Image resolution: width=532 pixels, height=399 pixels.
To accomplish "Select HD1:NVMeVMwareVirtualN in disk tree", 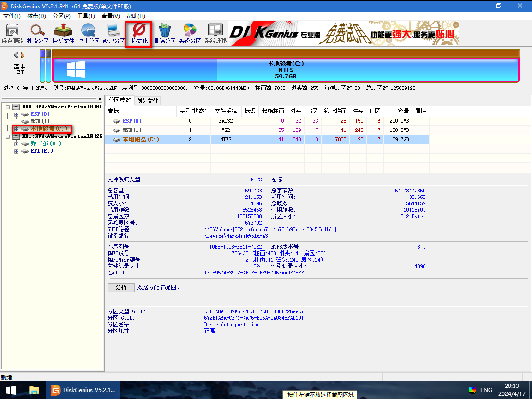I will coord(62,136).
